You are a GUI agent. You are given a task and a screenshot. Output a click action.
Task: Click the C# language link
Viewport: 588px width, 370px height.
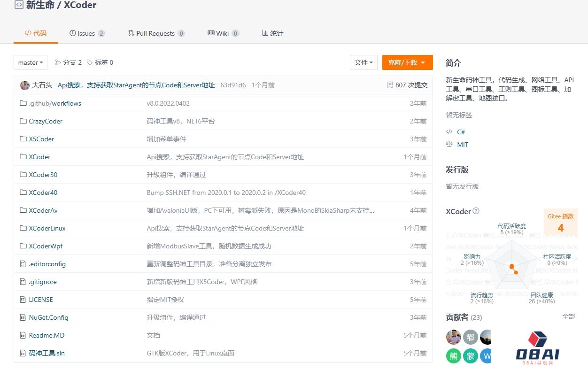click(x=461, y=132)
